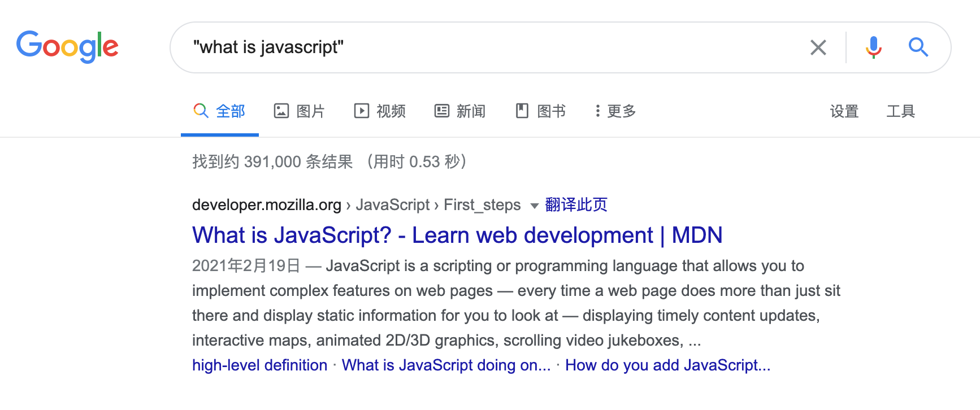Screen dimensions: 980x410
Task: Switch to 图书 (Books) tab
Action: [540, 111]
